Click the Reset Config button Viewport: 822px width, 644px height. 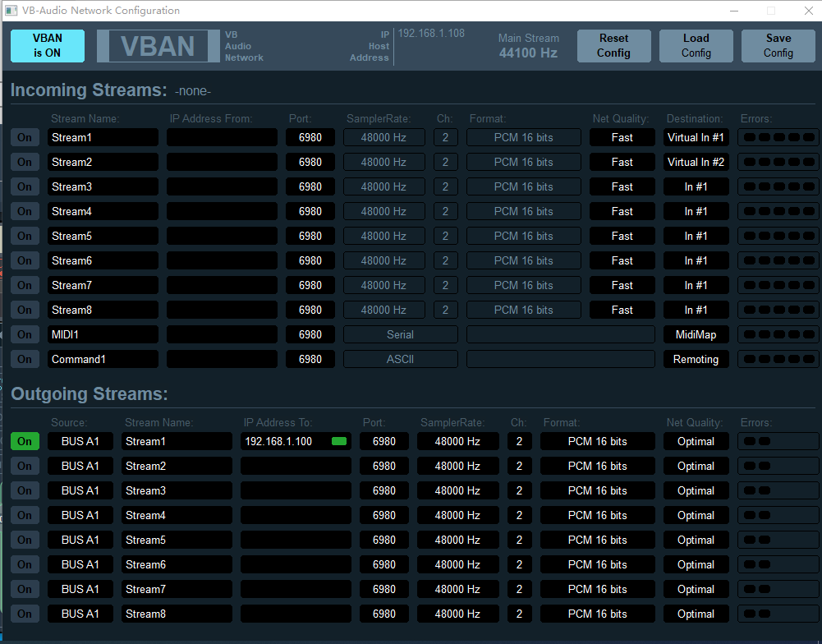(614, 46)
